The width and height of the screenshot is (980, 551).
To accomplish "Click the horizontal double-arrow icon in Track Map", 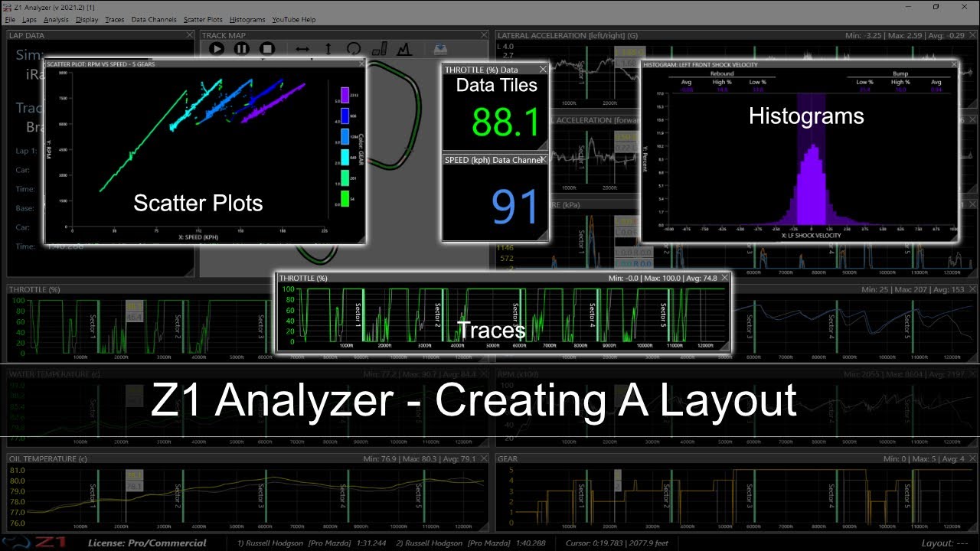I will pyautogui.click(x=302, y=48).
